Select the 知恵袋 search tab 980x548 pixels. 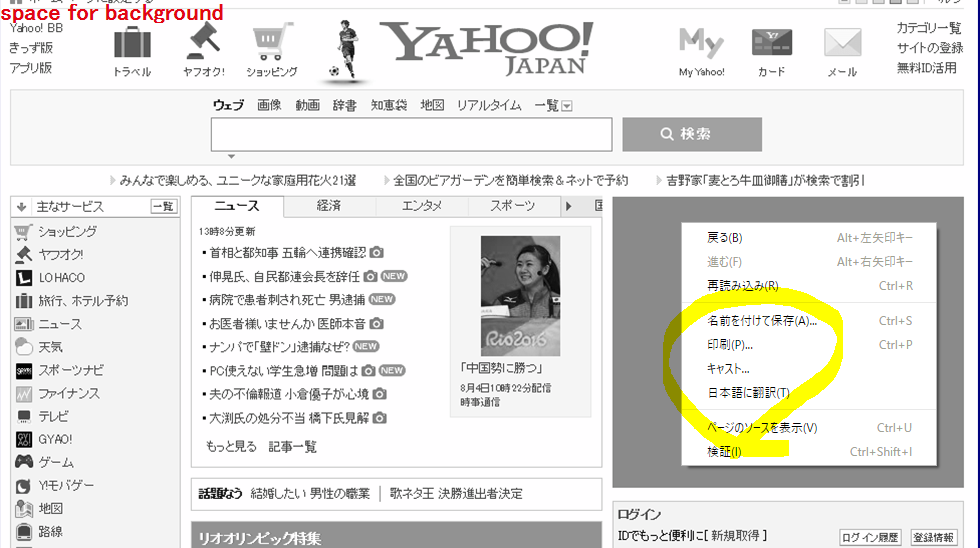tap(389, 105)
